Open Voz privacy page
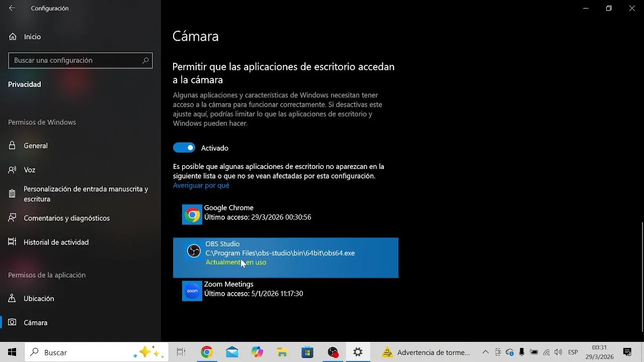The width and height of the screenshot is (644, 362). point(80,170)
